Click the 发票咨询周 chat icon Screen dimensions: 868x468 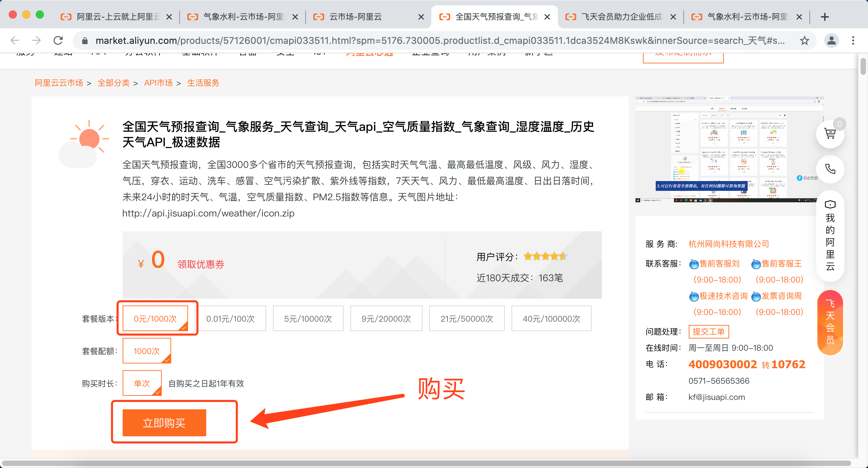click(x=756, y=296)
